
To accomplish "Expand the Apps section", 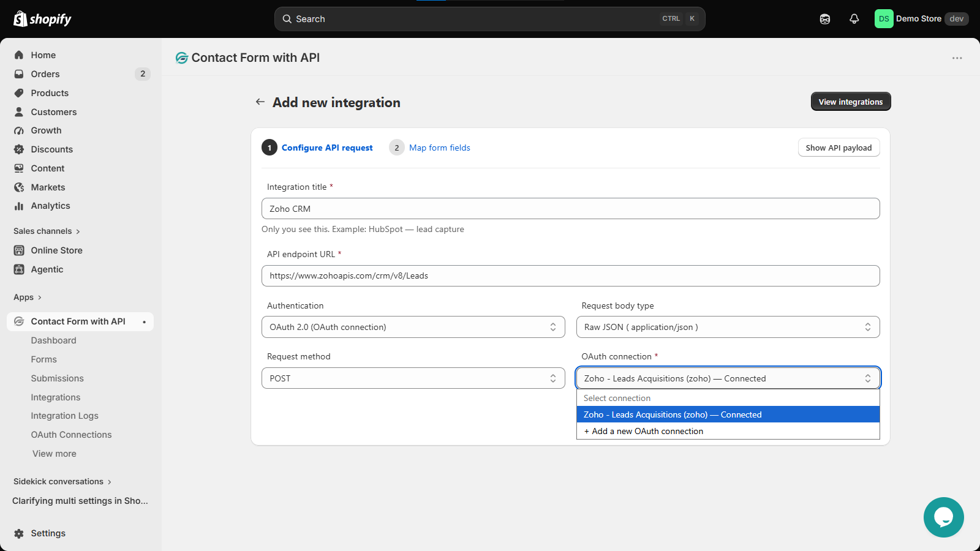I will click(28, 298).
